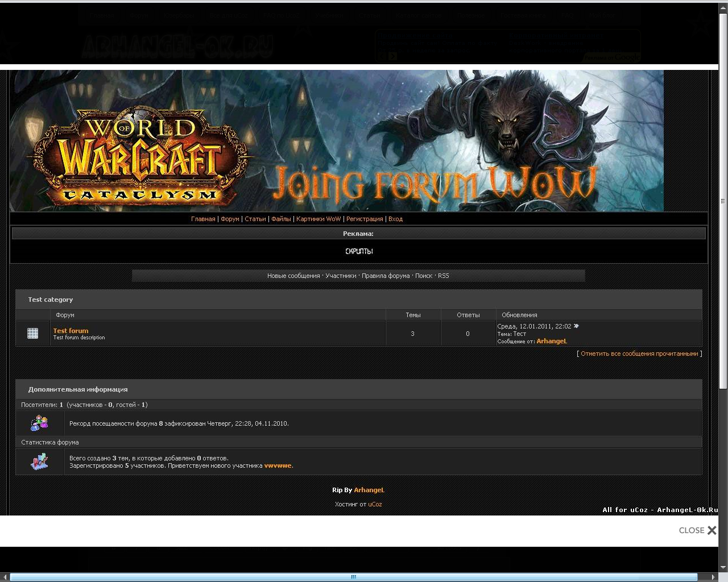Open the Test forum link
Screen dimensions: 728x582
71,330
